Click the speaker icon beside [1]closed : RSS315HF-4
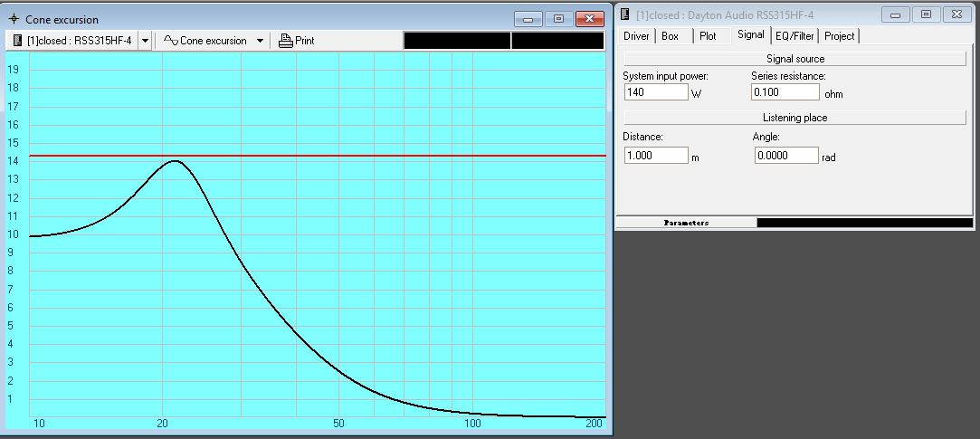 coord(17,41)
